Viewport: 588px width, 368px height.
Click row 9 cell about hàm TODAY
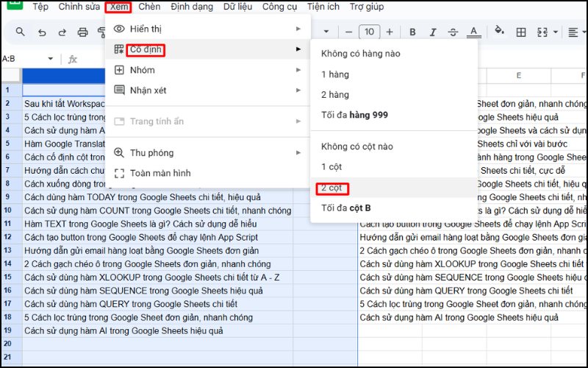pyautogui.click(x=157, y=197)
